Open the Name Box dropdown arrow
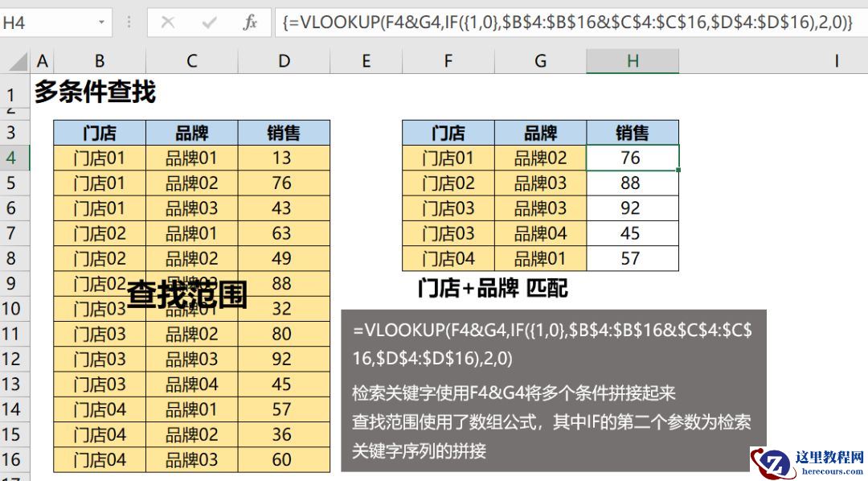Image resolution: width=868 pixels, height=481 pixels. tap(101, 23)
